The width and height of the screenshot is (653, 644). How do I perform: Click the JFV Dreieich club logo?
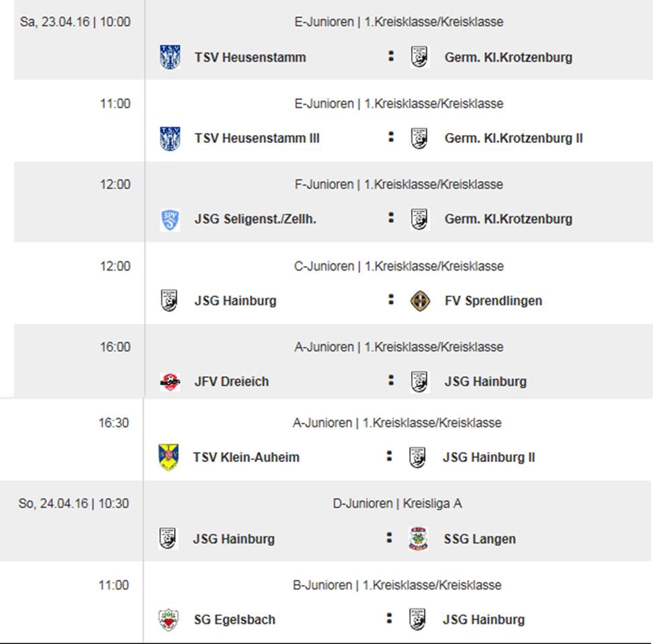(x=170, y=382)
